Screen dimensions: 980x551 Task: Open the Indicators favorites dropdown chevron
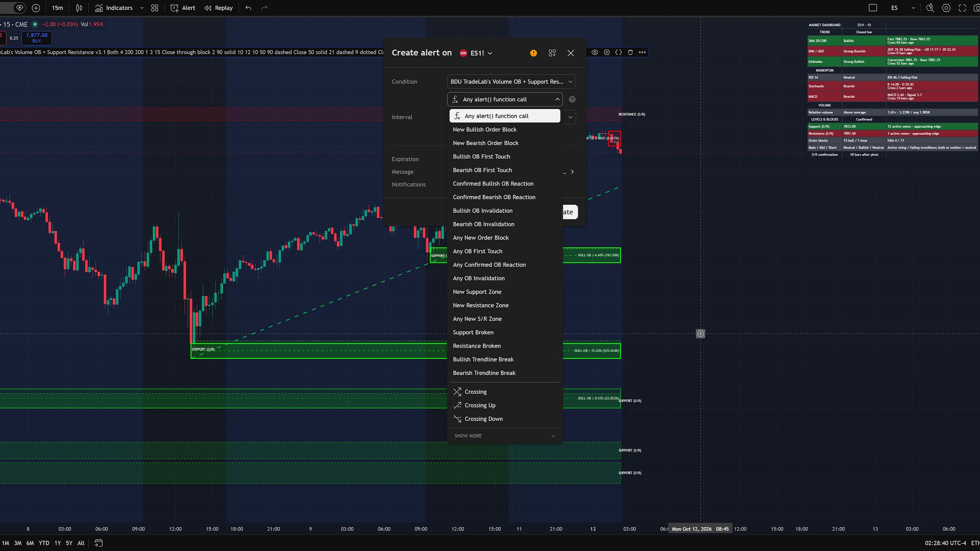pos(142,8)
